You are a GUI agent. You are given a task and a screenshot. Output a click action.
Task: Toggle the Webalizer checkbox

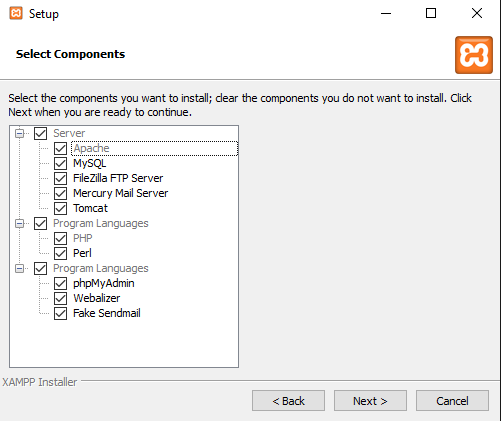click(60, 298)
